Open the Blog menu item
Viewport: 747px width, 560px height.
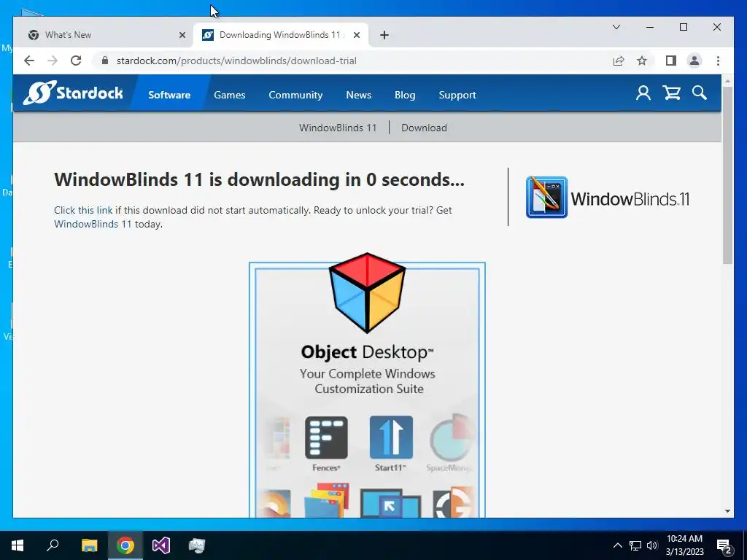405,95
